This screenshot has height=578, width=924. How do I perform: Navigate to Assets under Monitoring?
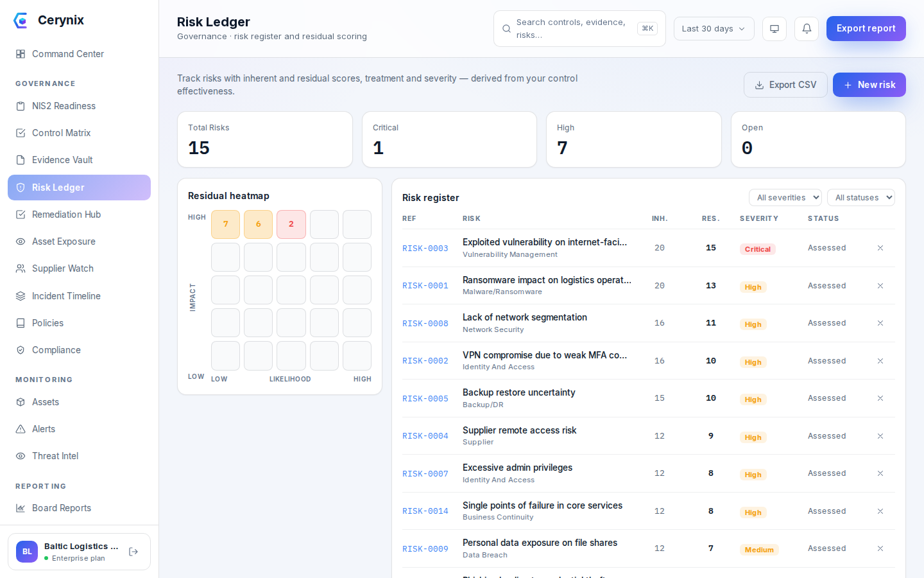coord(79,402)
